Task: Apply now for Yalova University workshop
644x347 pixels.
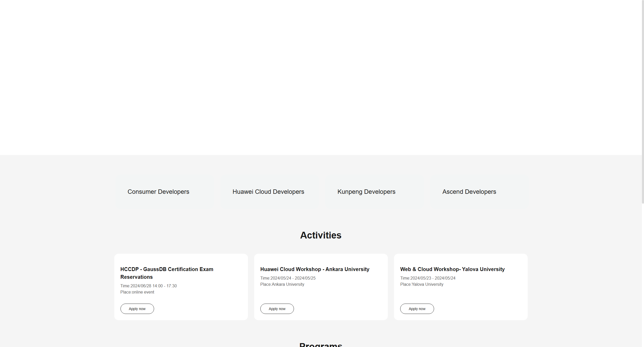Action: tap(417, 309)
